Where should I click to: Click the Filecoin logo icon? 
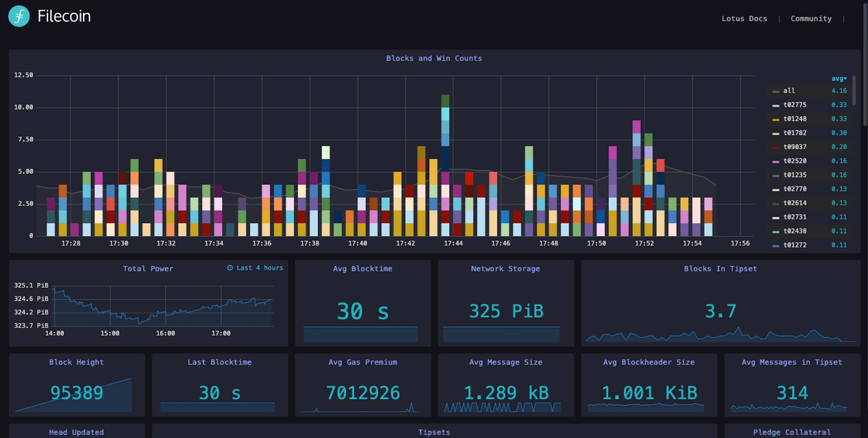[19, 16]
